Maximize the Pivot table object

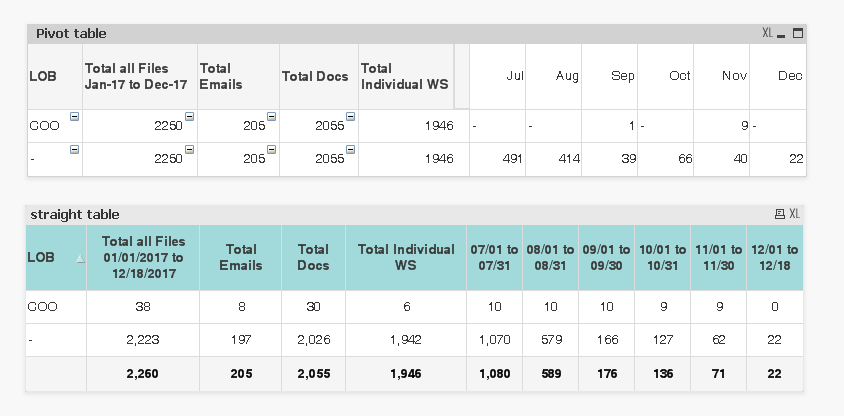pyautogui.click(x=798, y=33)
